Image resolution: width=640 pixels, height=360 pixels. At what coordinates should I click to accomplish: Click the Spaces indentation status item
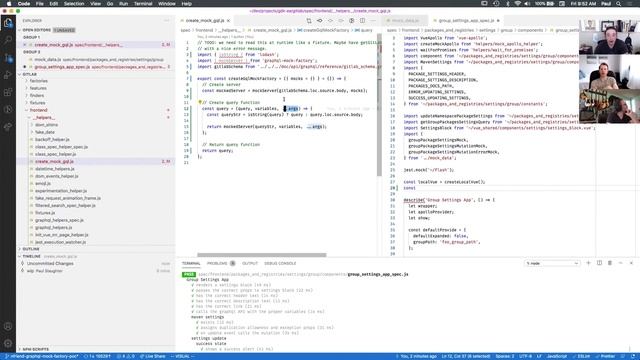coord(504,356)
